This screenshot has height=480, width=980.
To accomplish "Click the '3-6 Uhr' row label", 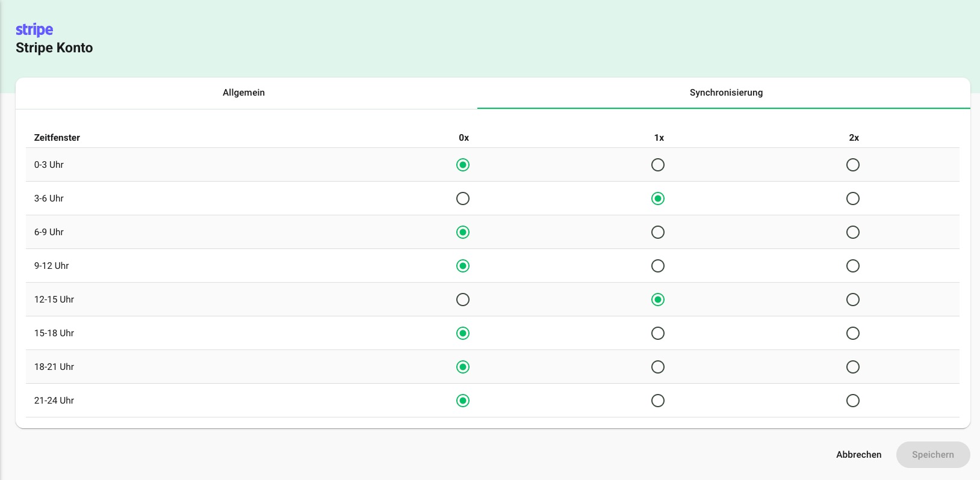I will 49,198.
